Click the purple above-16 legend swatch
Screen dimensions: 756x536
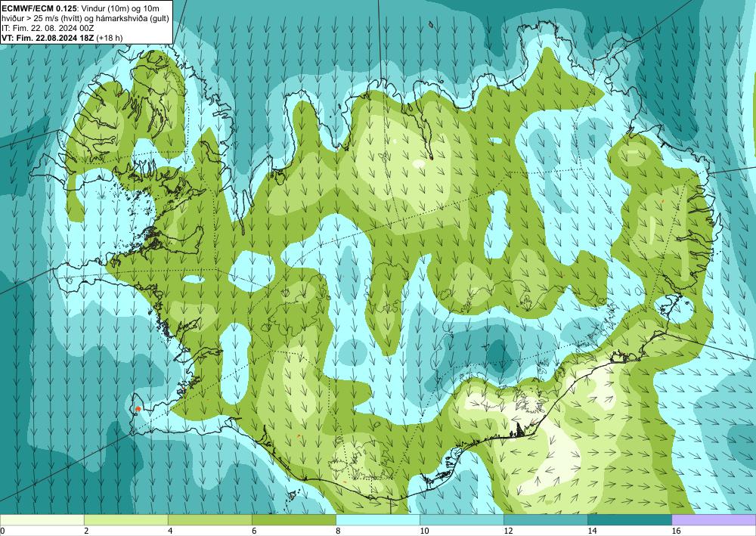(x=714, y=519)
